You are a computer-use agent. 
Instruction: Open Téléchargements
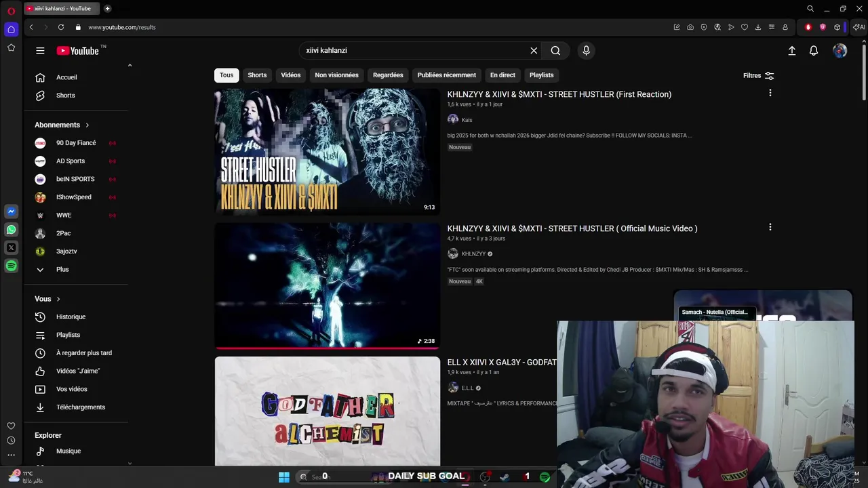click(80, 407)
